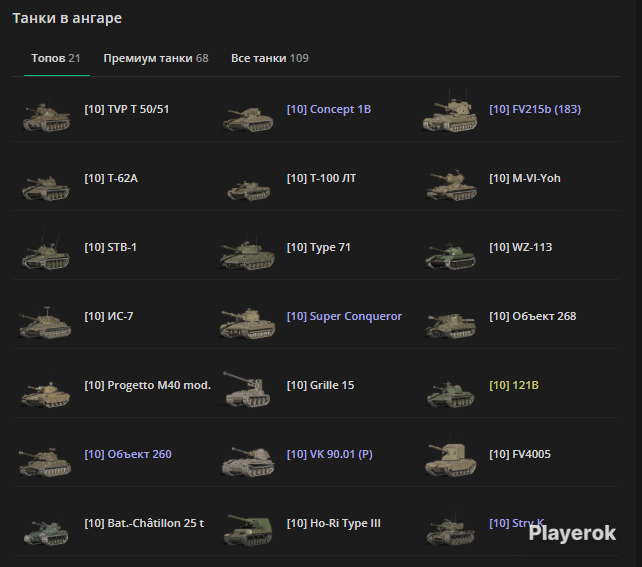The height and width of the screenshot is (567, 642).
Task: Click the WZ-113 tank icon
Action: tap(450, 256)
